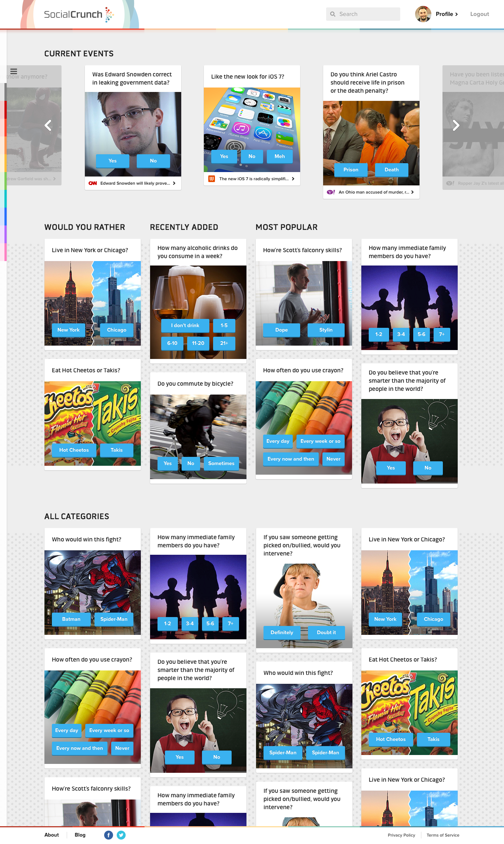Click the user avatar picture
The height and width of the screenshot is (844, 504).
(423, 14)
